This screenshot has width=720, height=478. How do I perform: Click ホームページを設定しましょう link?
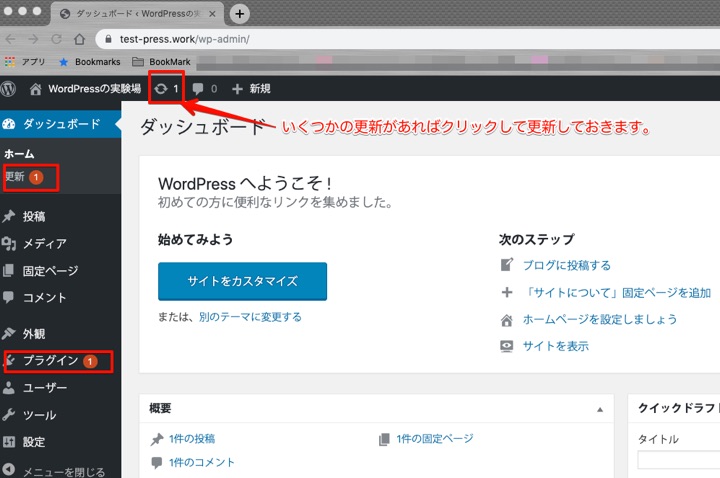pyautogui.click(x=600, y=319)
